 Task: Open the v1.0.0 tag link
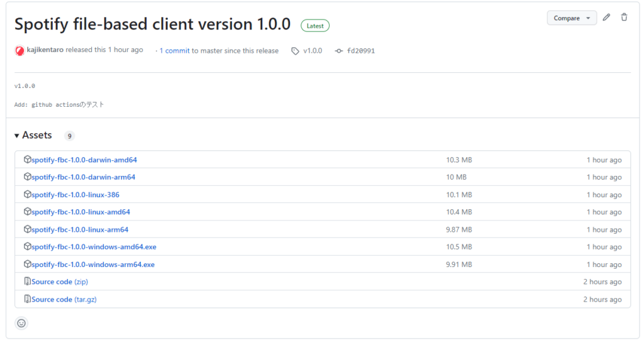click(x=313, y=50)
